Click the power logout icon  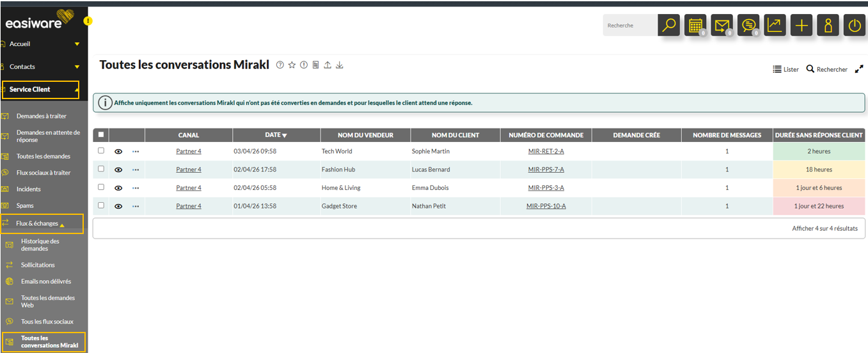pyautogui.click(x=854, y=26)
